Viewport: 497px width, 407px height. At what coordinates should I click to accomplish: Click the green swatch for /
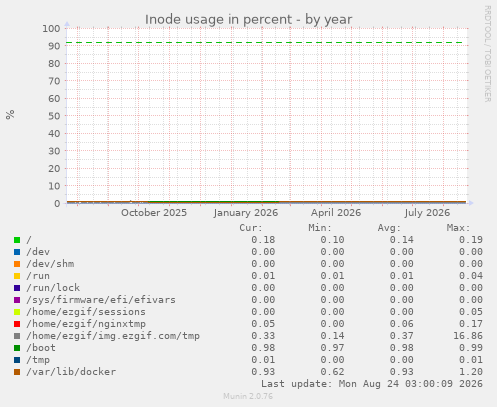pos(17,240)
